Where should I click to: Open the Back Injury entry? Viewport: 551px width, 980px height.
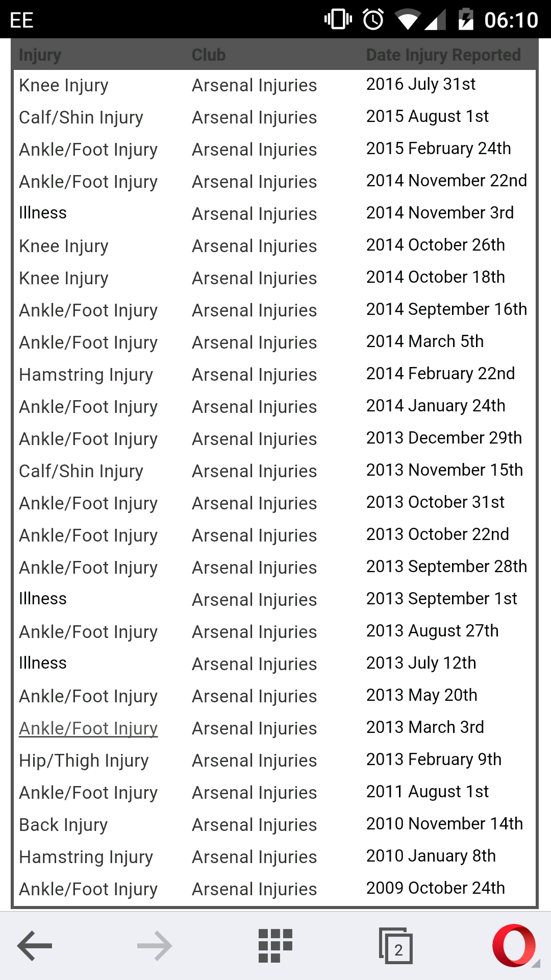63,825
